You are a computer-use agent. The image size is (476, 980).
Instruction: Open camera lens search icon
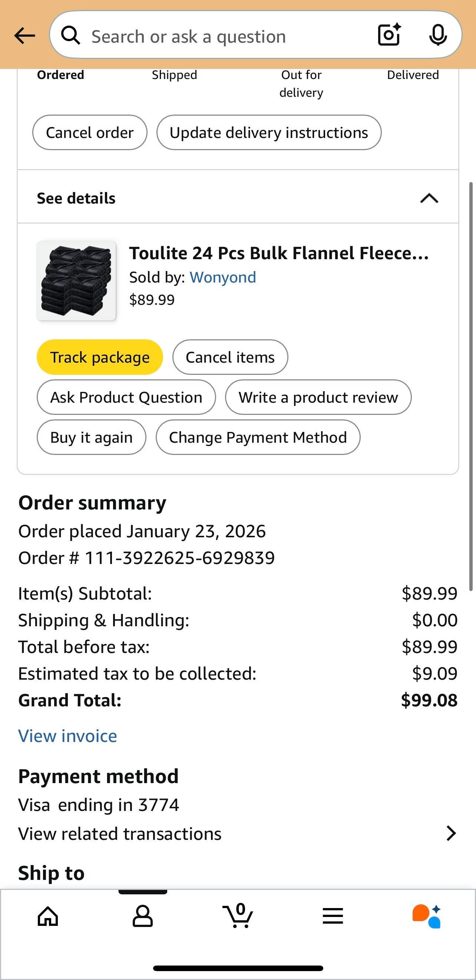pyautogui.click(x=389, y=35)
